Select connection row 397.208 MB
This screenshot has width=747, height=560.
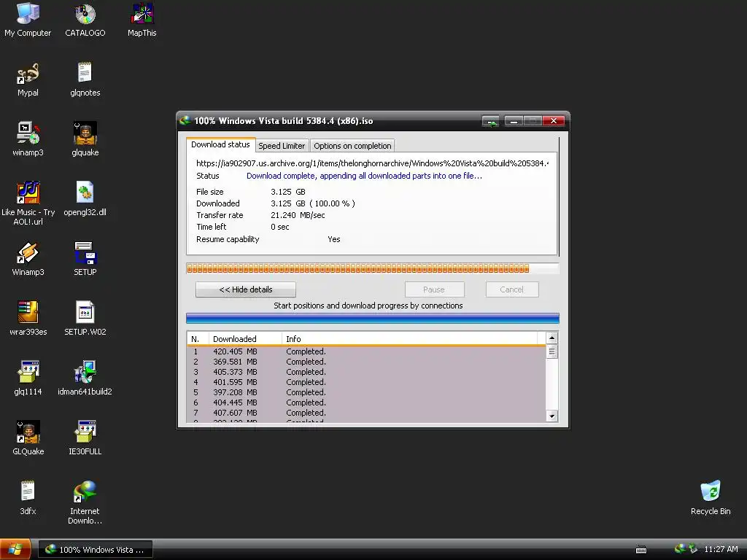pyautogui.click(x=366, y=392)
